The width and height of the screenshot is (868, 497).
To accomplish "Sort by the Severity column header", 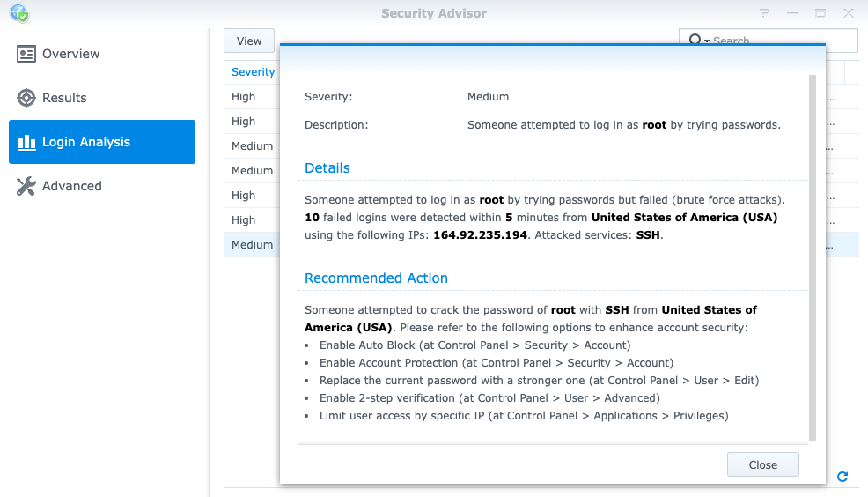I will (x=253, y=72).
